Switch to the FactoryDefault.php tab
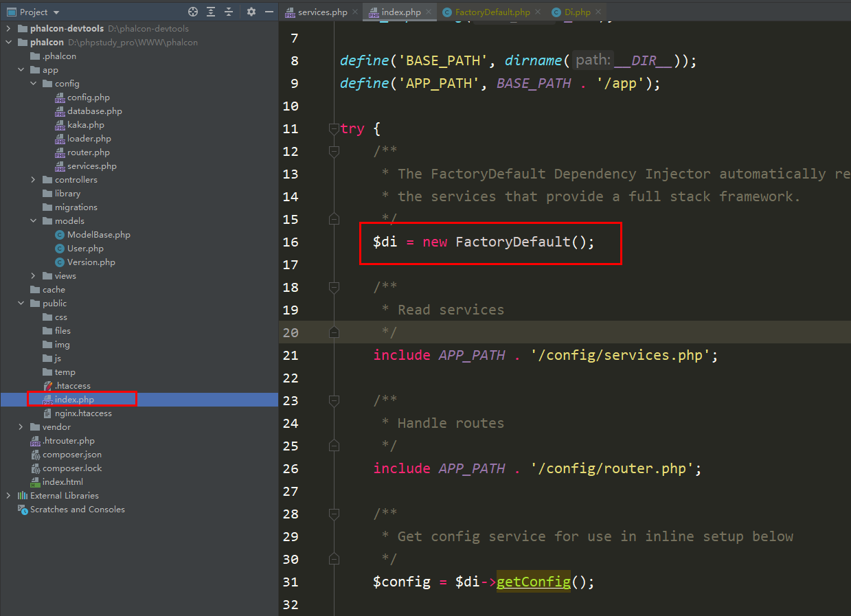Screen dimensions: 851x616 tap(492, 12)
